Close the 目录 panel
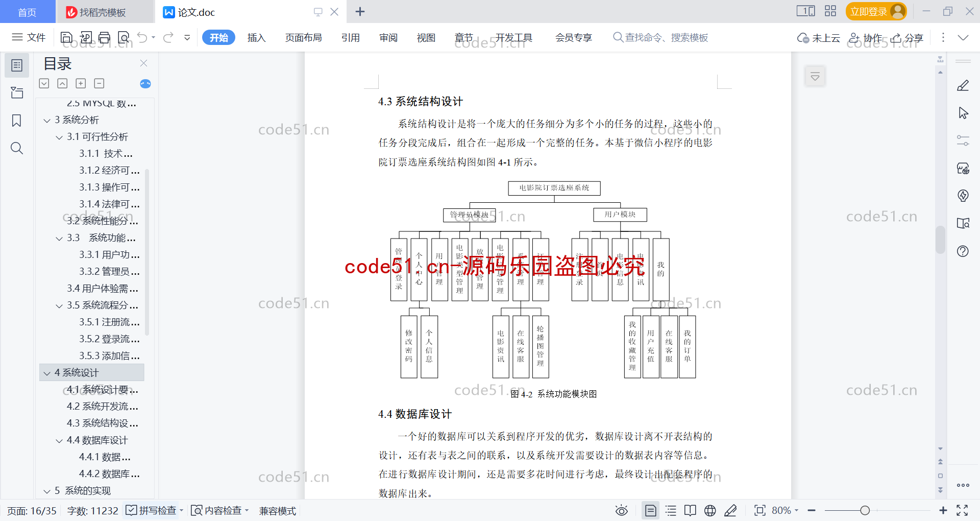The height and width of the screenshot is (521, 980). tap(143, 63)
